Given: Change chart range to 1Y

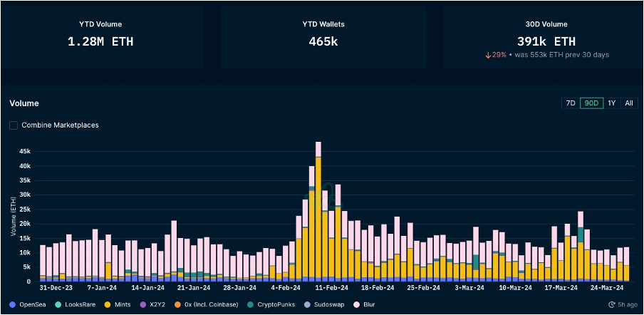Looking at the screenshot, I should [x=611, y=103].
